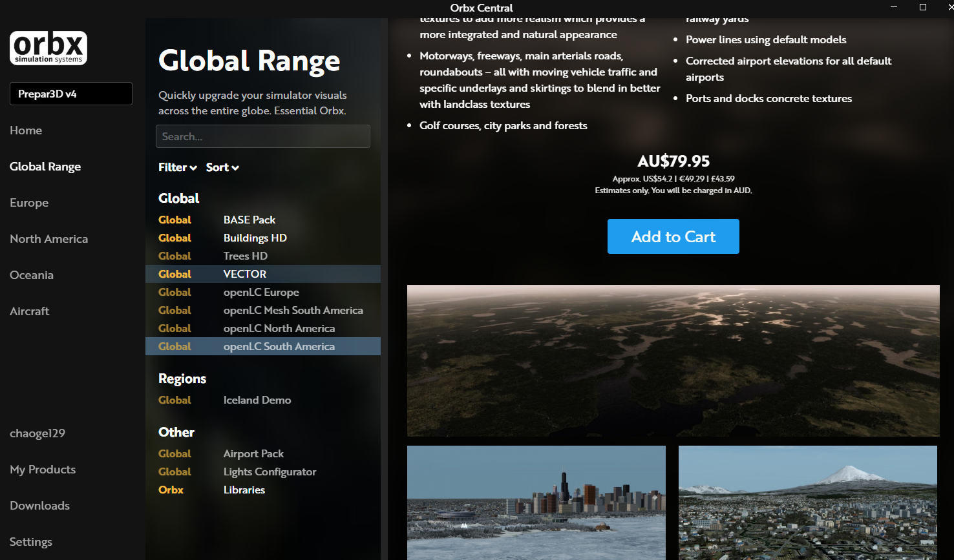
Task: Click 'Ports and docks concrete textures' bullet
Action: pos(768,98)
